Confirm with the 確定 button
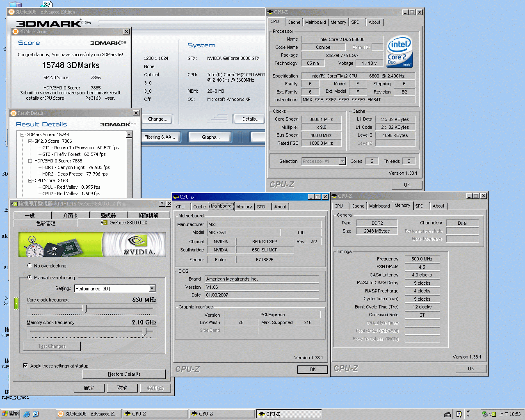Viewport: 525px width, 420px height. (89, 388)
